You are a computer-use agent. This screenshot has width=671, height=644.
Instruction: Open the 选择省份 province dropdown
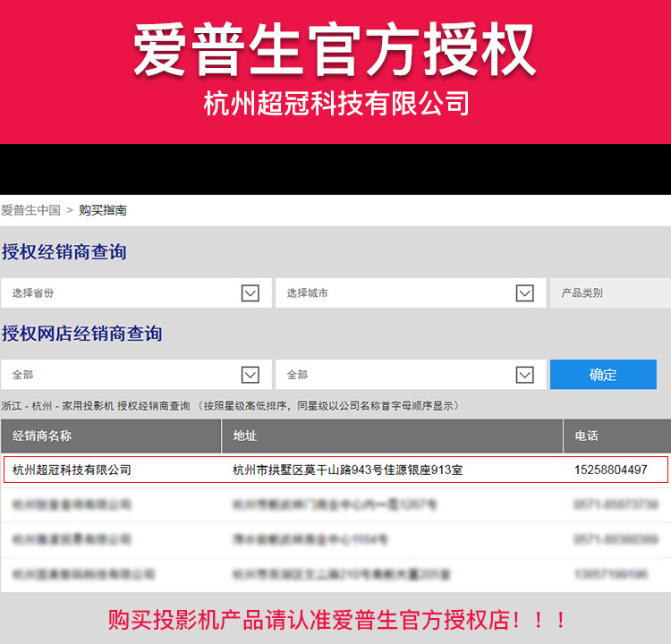136,293
